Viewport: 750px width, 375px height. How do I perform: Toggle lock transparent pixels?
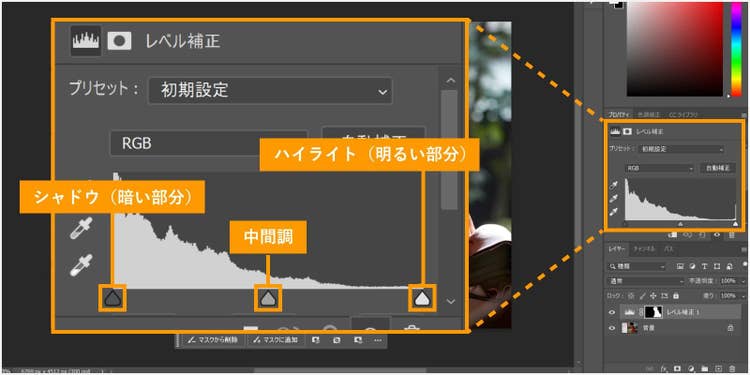631,296
